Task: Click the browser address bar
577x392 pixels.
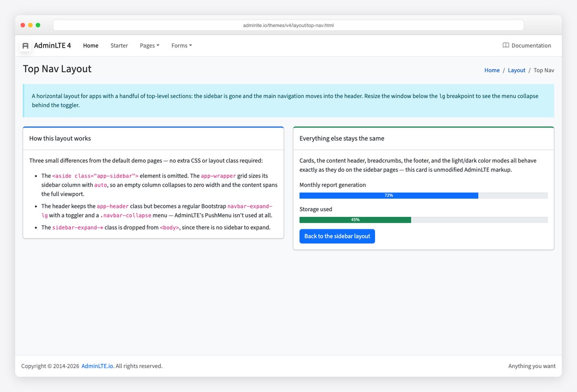Action: [288, 25]
